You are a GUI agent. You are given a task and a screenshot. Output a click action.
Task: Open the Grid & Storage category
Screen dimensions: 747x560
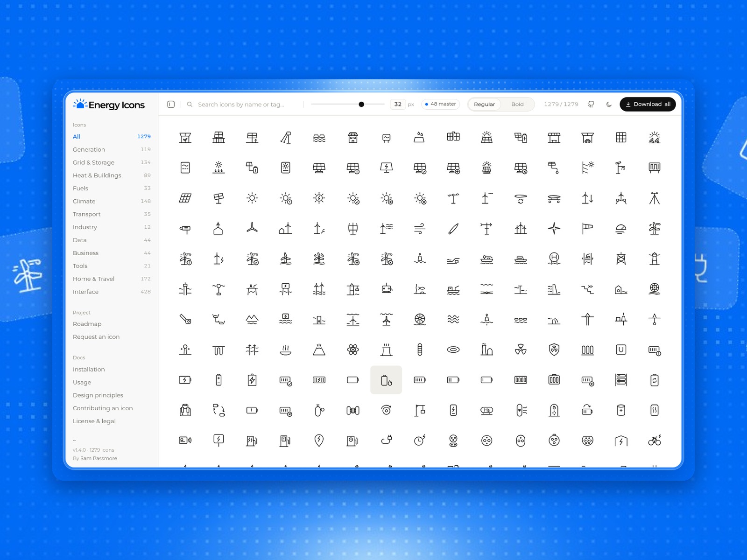pos(112,162)
